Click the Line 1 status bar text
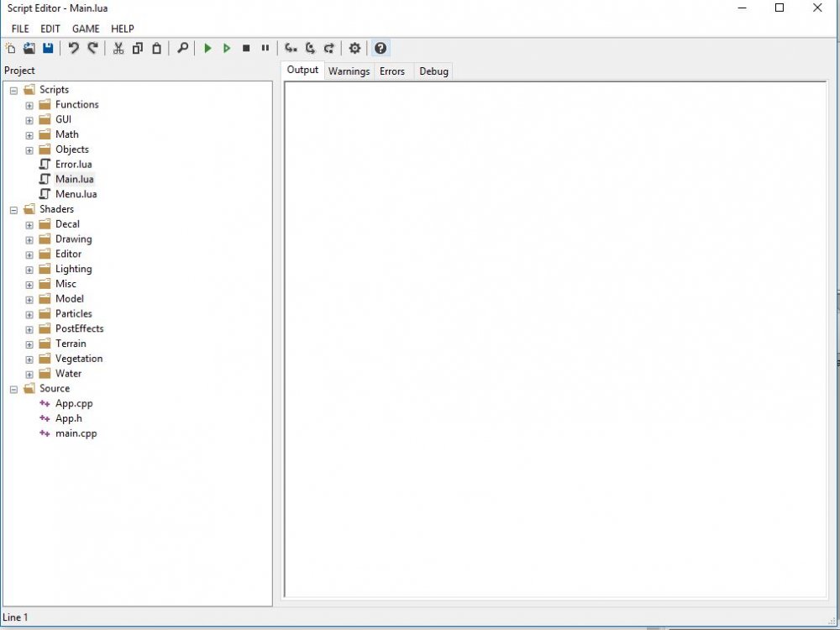 15,617
